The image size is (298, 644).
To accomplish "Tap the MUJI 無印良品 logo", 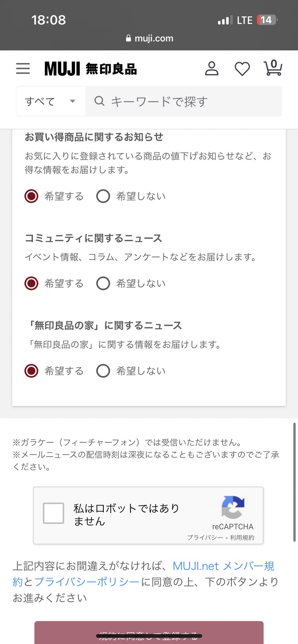I will pos(91,69).
